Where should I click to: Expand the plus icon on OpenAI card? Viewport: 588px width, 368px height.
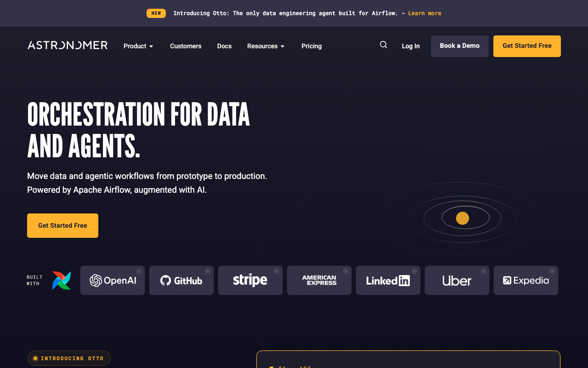pyautogui.click(x=139, y=271)
